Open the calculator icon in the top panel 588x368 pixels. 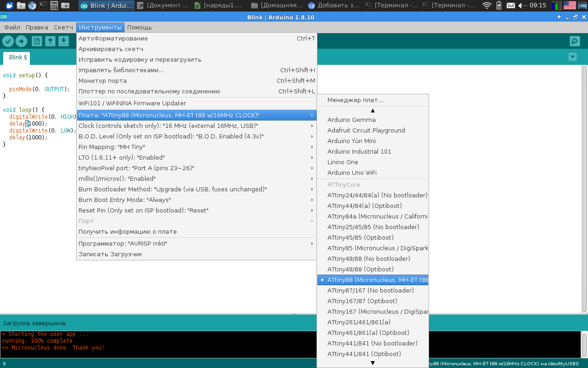tap(54, 6)
